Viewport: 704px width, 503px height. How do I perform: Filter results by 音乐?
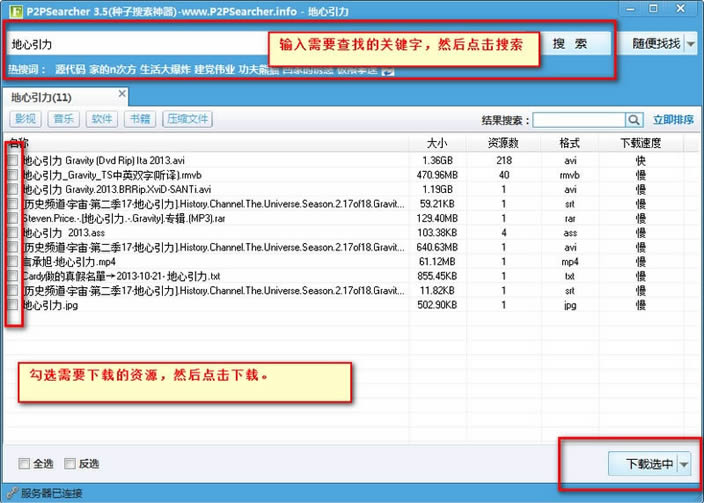click(64, 119)
